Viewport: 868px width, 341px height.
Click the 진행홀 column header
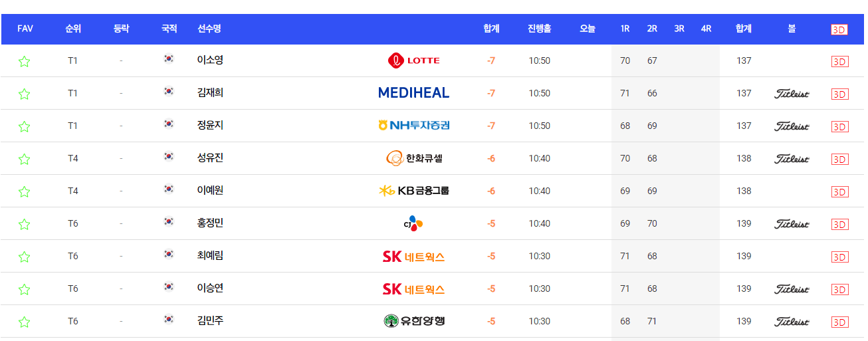tap(540, 29)
